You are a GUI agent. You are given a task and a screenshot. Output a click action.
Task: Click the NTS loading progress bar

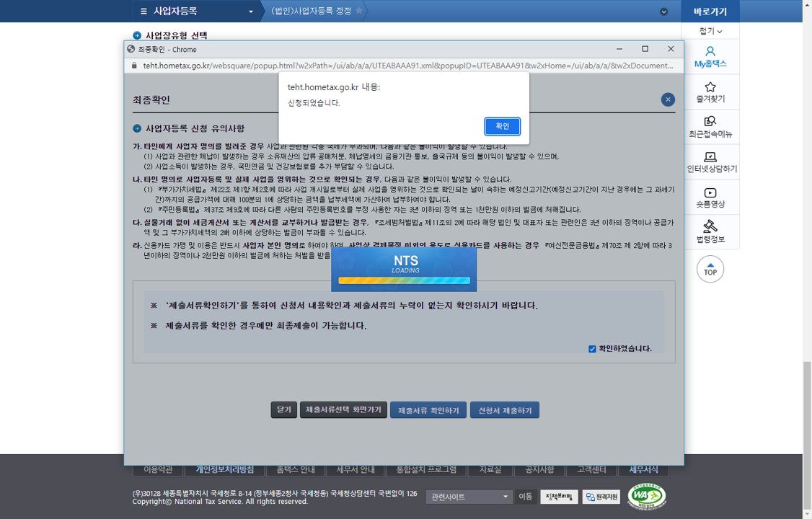pyautogui.click(x=404, y=280)
